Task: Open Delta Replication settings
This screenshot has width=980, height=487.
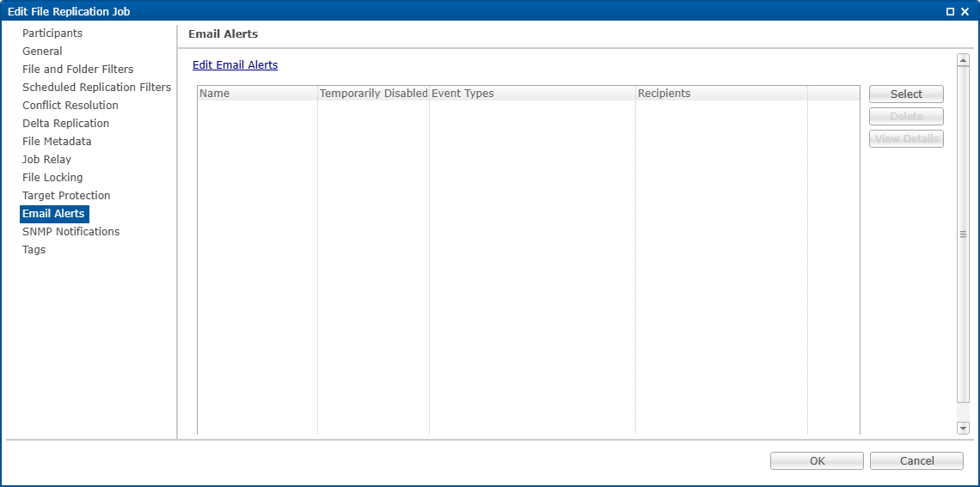Action: click(65, 124)
